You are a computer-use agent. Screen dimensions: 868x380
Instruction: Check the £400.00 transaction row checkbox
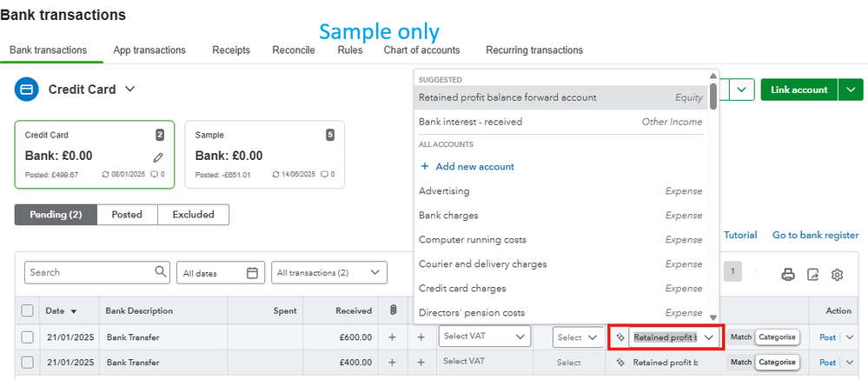28,362
